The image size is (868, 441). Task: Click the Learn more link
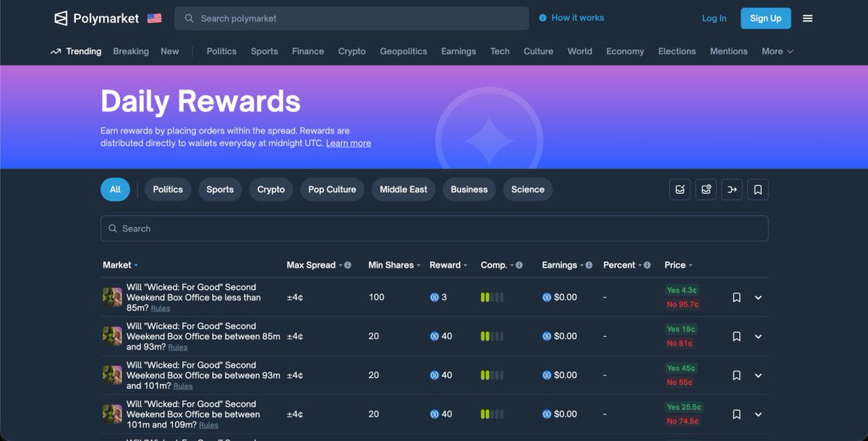pyautogui.click(x=349, y=143)
